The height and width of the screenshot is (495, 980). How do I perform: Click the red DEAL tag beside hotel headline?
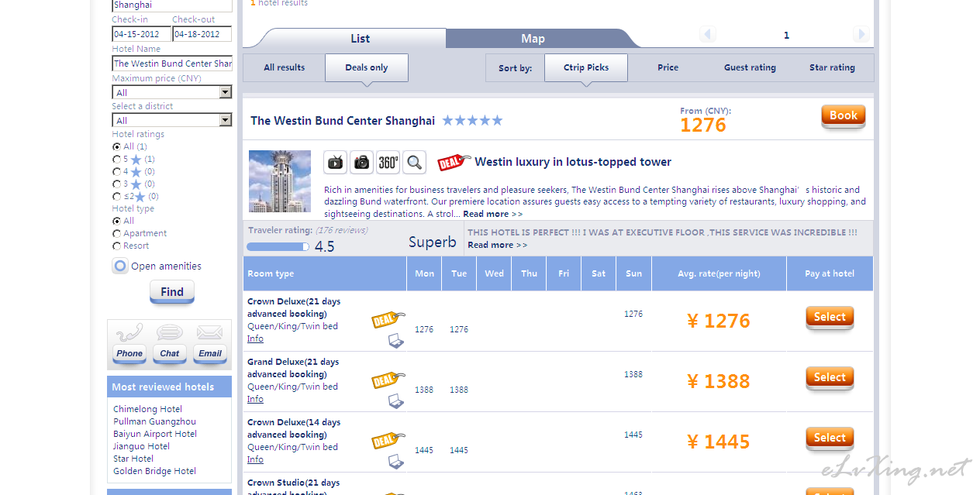(454, 162)
